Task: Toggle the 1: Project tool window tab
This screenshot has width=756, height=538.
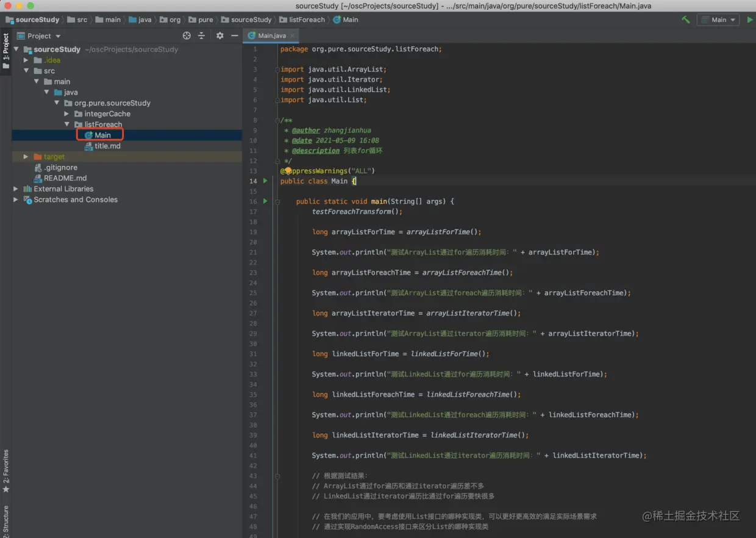Action: pyautogui.click(x=5, y=51)
